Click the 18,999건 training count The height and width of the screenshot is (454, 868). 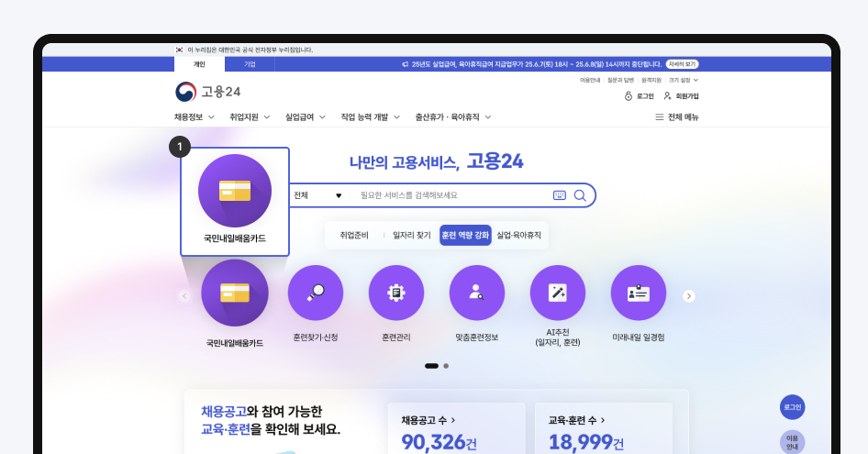coord(586,442)
